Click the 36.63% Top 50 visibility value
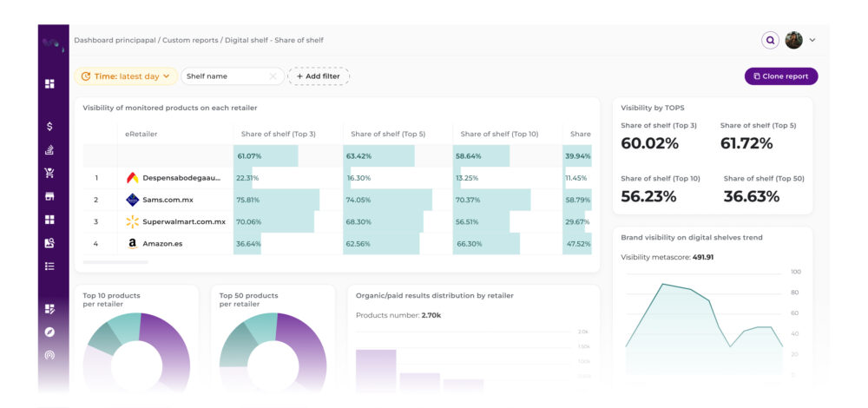This screenshot has height=408, width=868. tap(751, 196)
